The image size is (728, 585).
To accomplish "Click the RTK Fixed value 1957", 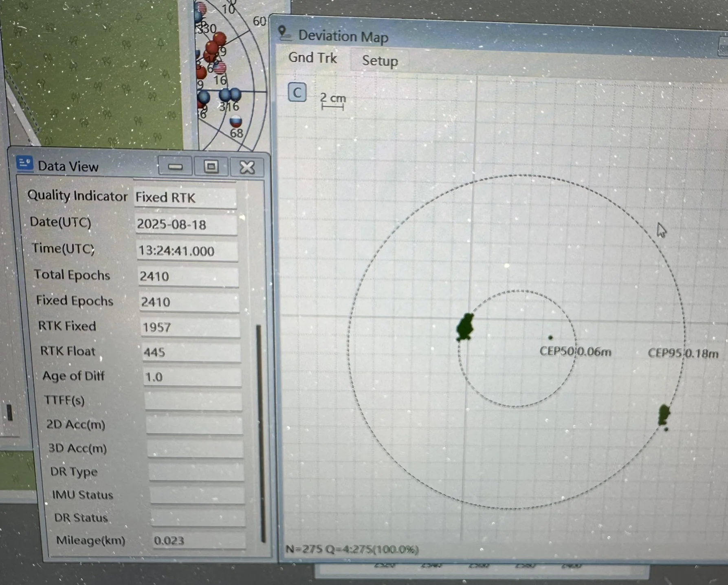I will point(190,327).
